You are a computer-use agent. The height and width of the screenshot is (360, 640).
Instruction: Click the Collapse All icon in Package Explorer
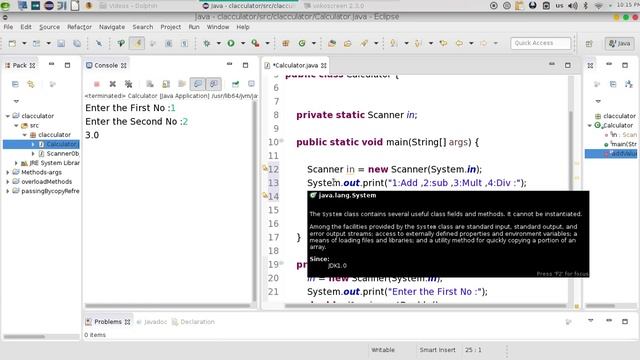click(15, 84)
